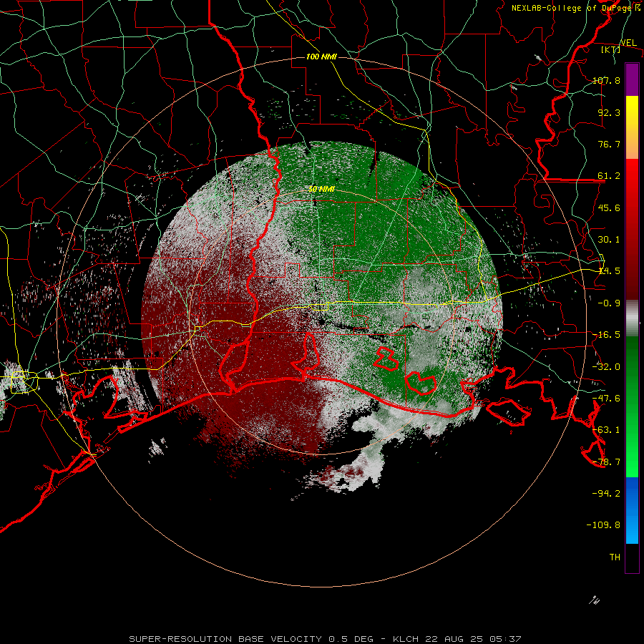Screen dimensions: 644x644
Task: Pick the black TH segment of velocity scale
Action: point(632,557)
